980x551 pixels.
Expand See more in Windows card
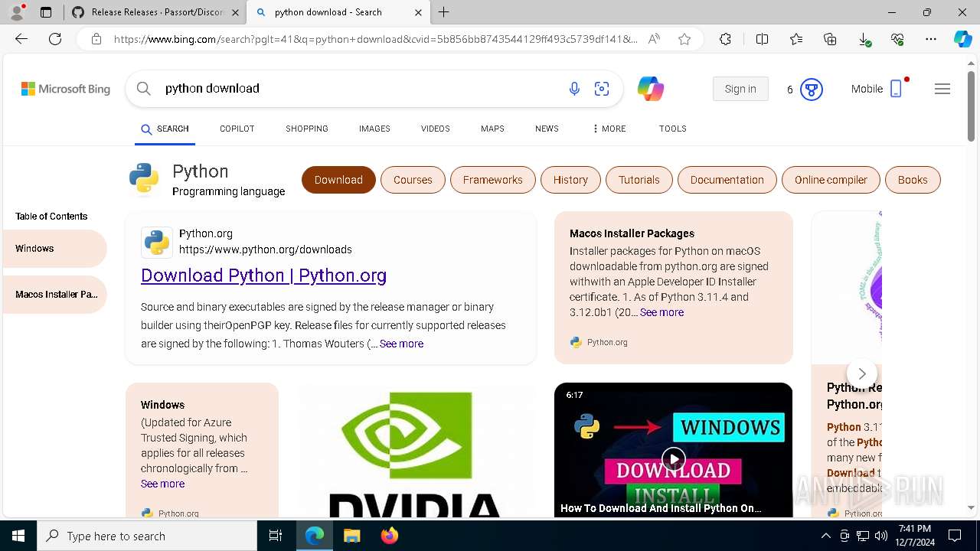tap(162, 484)
